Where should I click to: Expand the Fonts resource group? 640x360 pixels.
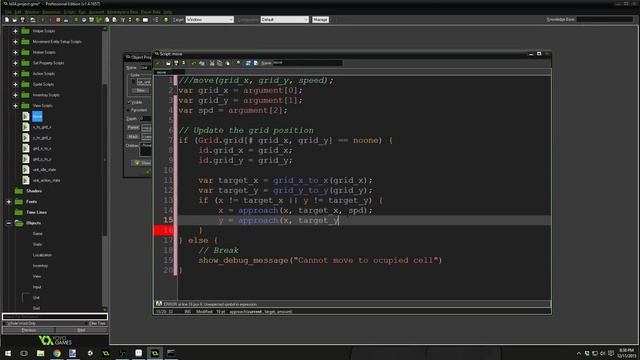click(9, 202)
